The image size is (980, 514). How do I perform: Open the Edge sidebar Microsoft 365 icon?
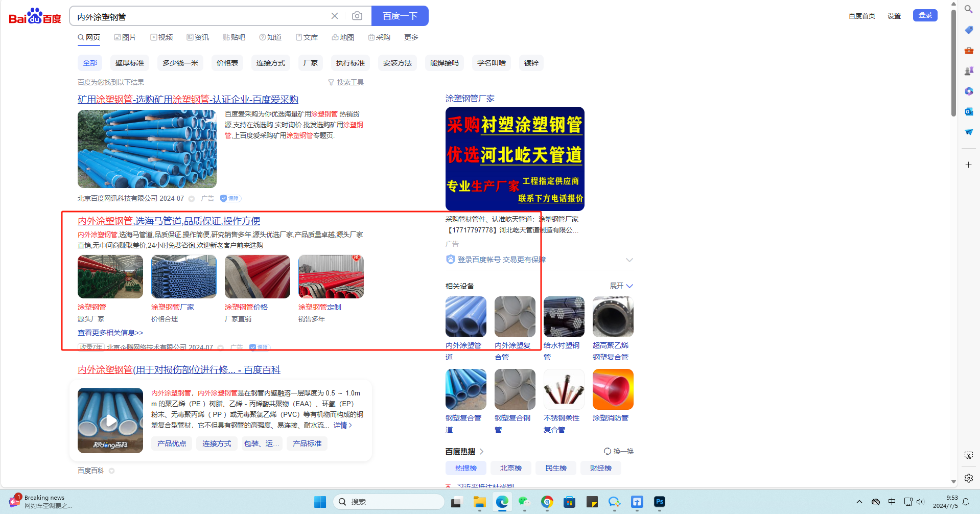point(968,91)
